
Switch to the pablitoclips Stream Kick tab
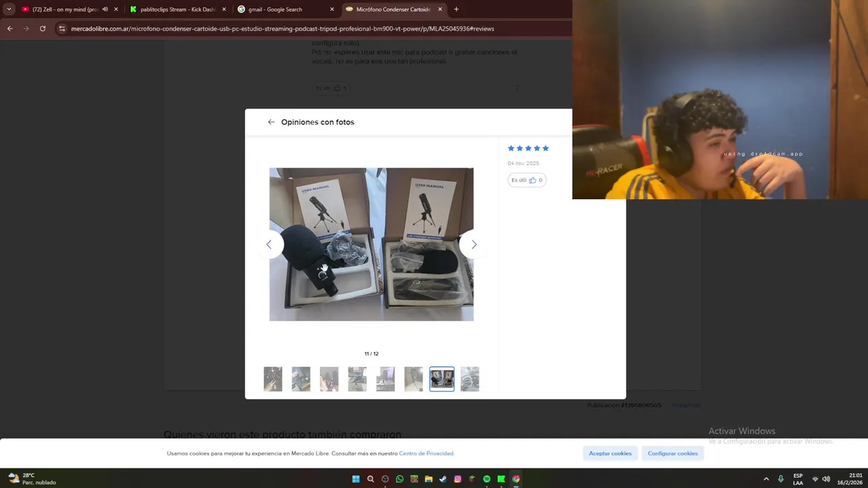tap(178, 9)
